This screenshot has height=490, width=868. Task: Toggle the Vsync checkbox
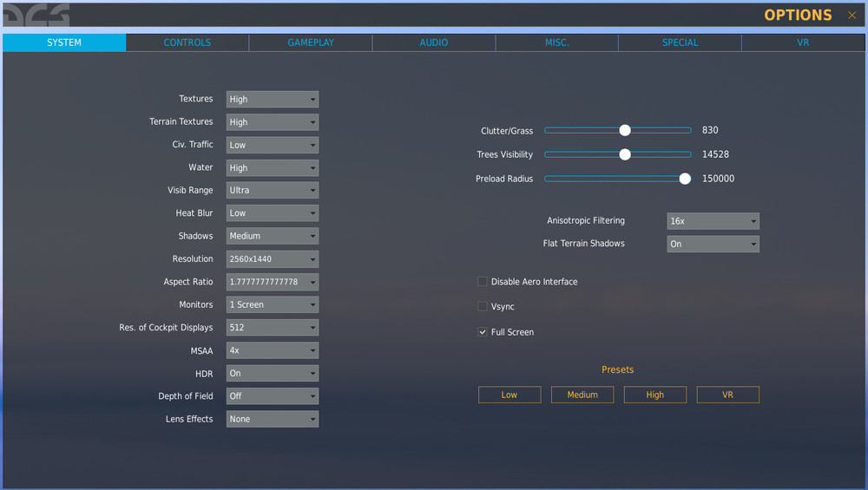pyautogui.click(x=482, y=306)
